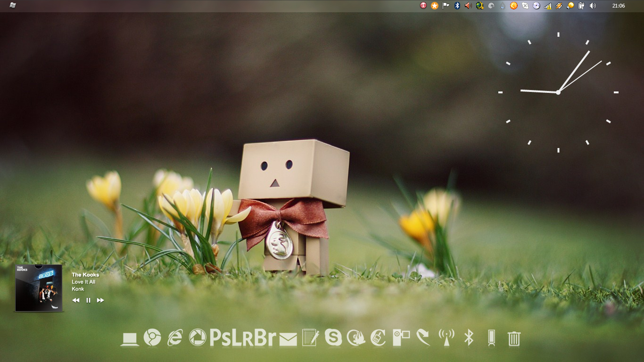Image resolution: width=644 pixels, height=362 pixels.
Task: Open the notepad with pencil dock icon
Action: click(311, 337)
